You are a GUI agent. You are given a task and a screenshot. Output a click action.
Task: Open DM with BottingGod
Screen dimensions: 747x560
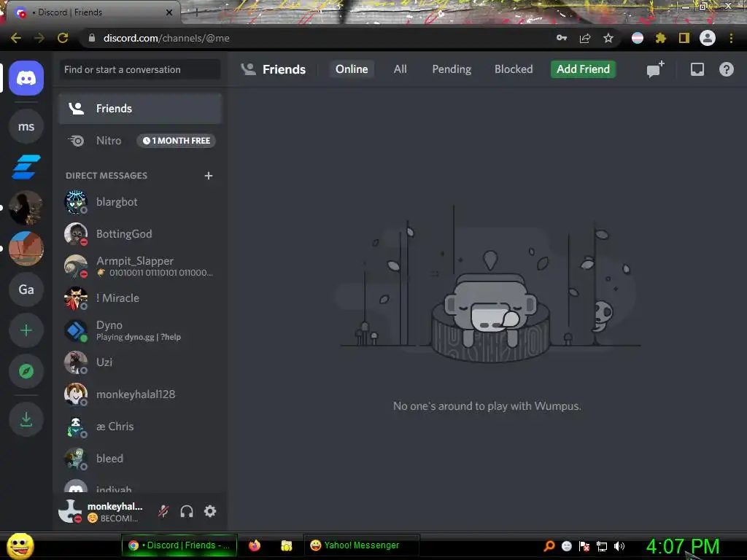coord(140,234)
